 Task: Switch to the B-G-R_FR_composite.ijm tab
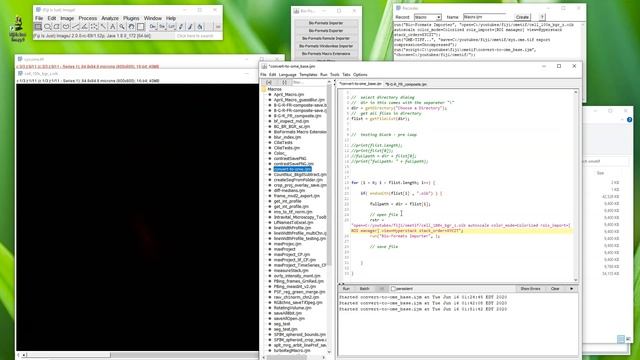pyautogui.click(x=406, y=84)
